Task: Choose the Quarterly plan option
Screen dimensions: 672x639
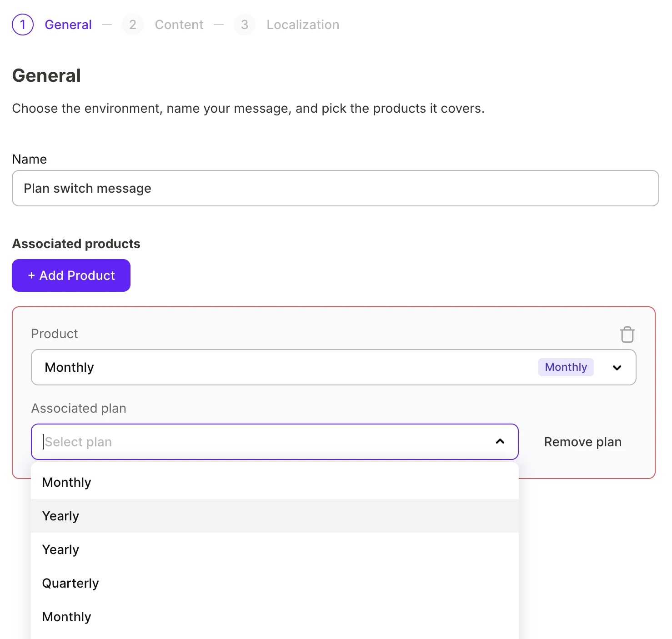Action: [x=275, y=583]
